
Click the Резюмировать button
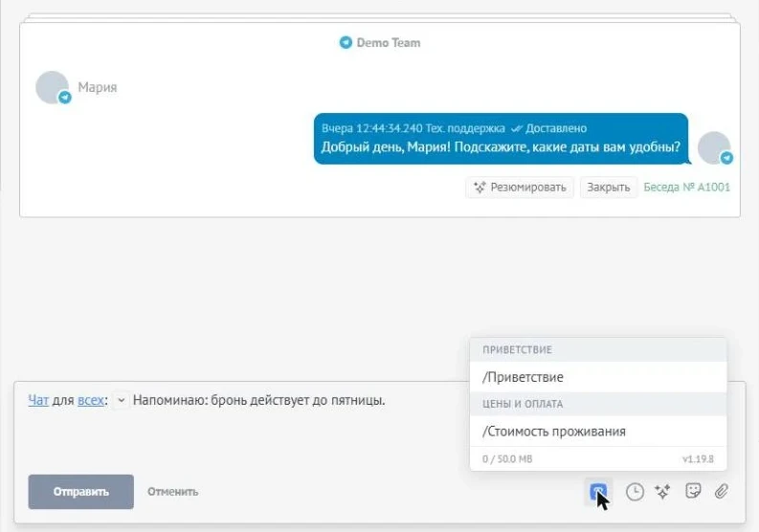(520, 188)
